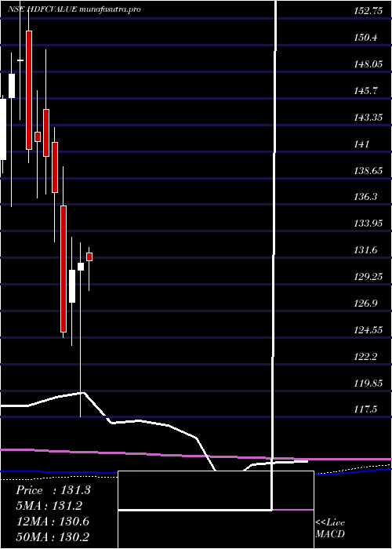Click the '<<Live MACD' label
The width and height of the screenshot is (392, 549).
[x=330, y=529]
